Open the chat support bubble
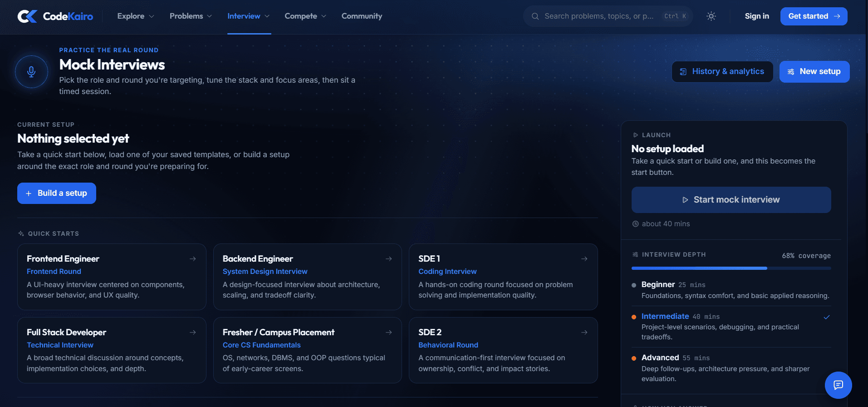The width and height of the screenshot is (868, 407). click(838, 385)
